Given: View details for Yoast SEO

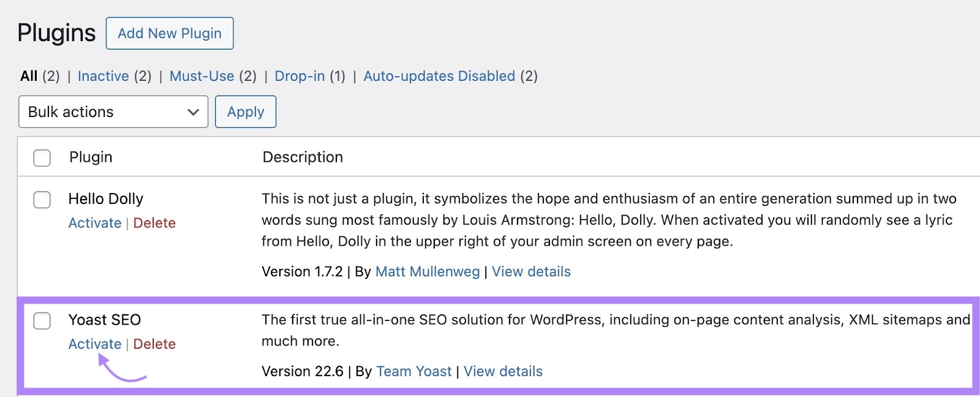Looking at the screenshot, I should (502, 371).
